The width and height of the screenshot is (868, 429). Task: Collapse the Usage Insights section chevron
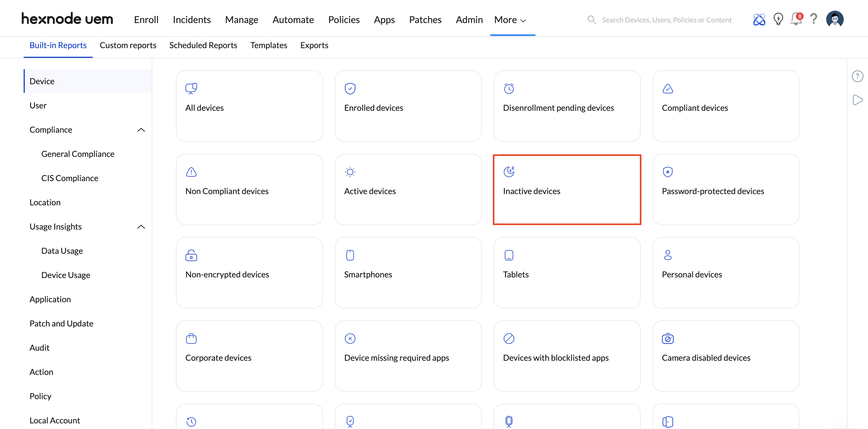[x=141, y=227]
